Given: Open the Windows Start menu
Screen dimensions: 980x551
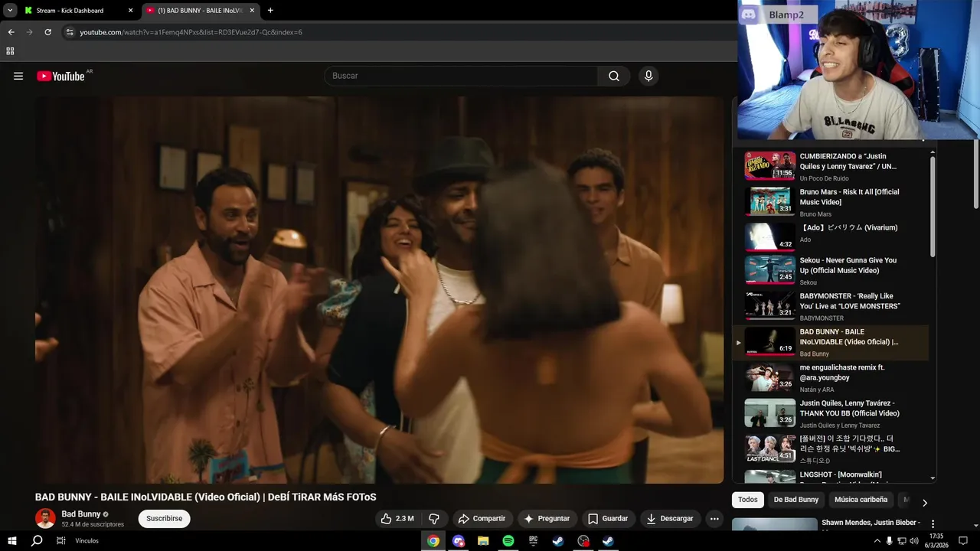Looking at the screenshot, I should pyautogui.click(x=12, y=540).
